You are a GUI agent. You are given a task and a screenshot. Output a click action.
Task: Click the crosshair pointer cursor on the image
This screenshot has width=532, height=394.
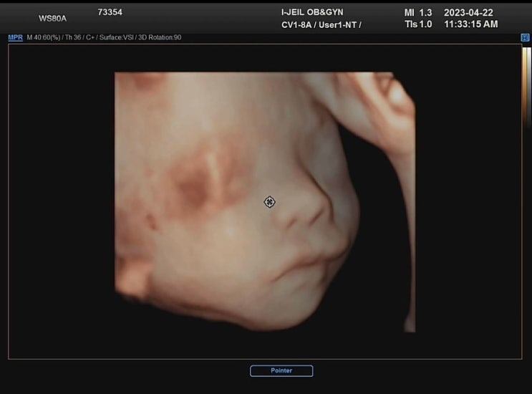point(269,202)
